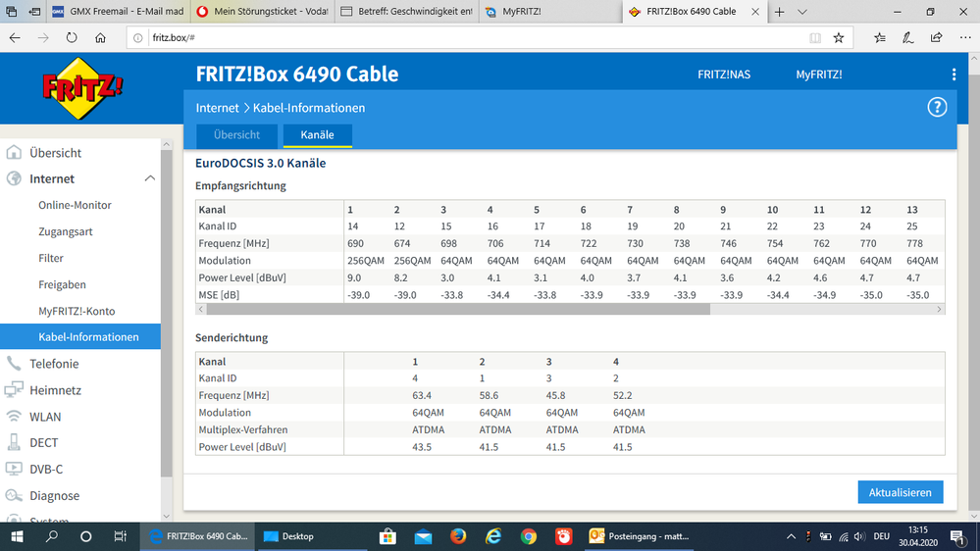The height and width of the screenshot is (551, 980).
Task: Open FRITZ!NAS from the header
Action: [723, 75]
